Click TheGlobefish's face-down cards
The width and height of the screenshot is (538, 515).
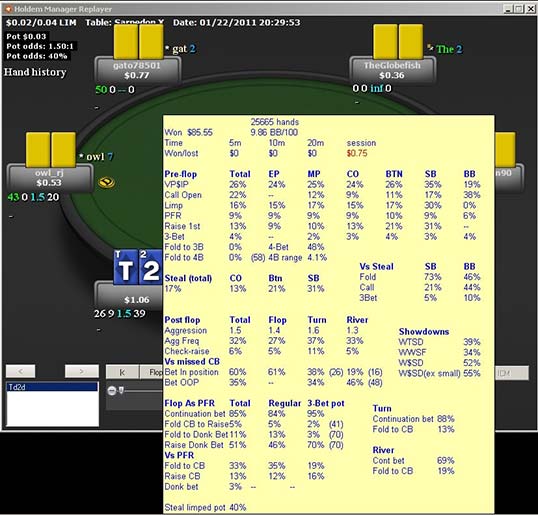pos(398,41)
